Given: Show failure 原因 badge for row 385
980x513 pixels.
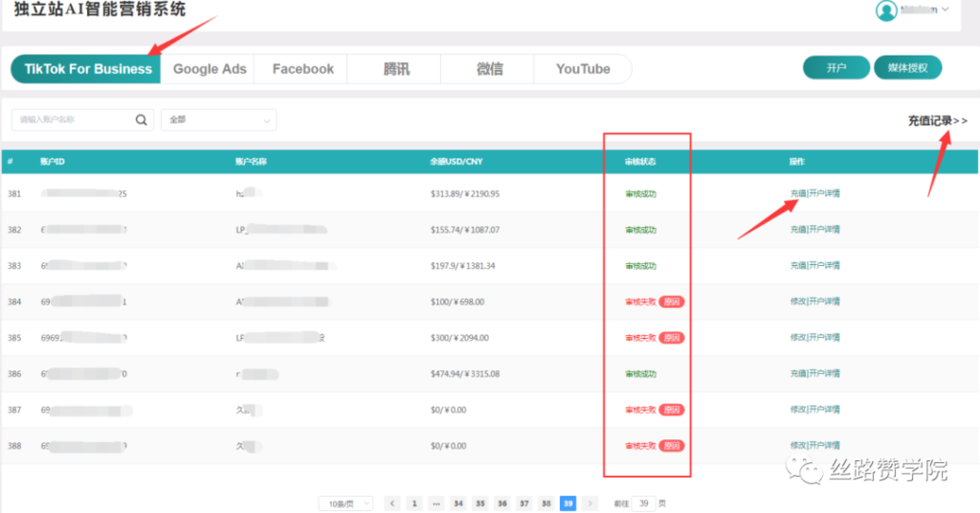Looking at the screenshot, I should click(x=672, y=338).
